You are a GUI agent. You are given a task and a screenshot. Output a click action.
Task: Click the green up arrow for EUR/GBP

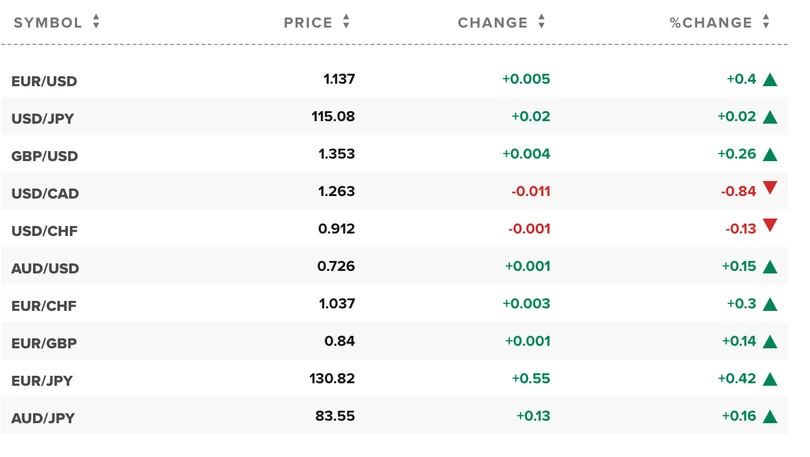tap(770, 342)
